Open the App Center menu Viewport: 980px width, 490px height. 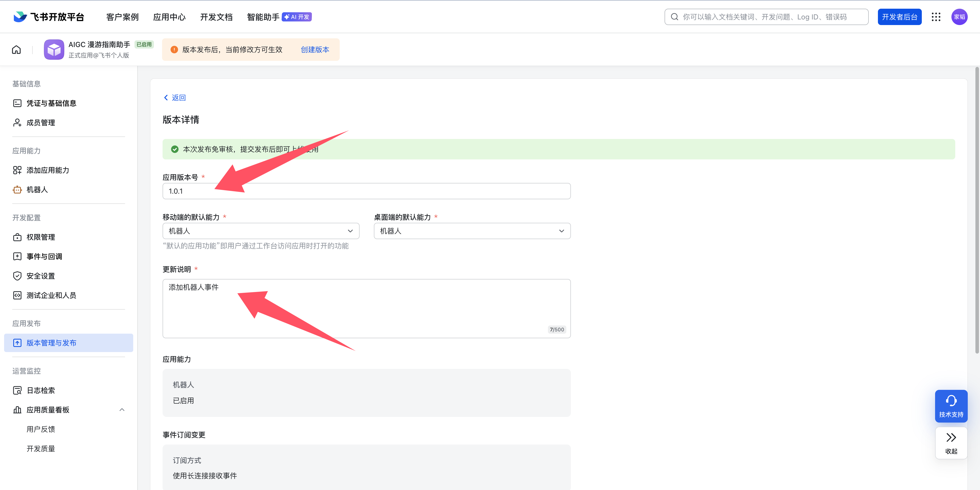tap(169, 17)
